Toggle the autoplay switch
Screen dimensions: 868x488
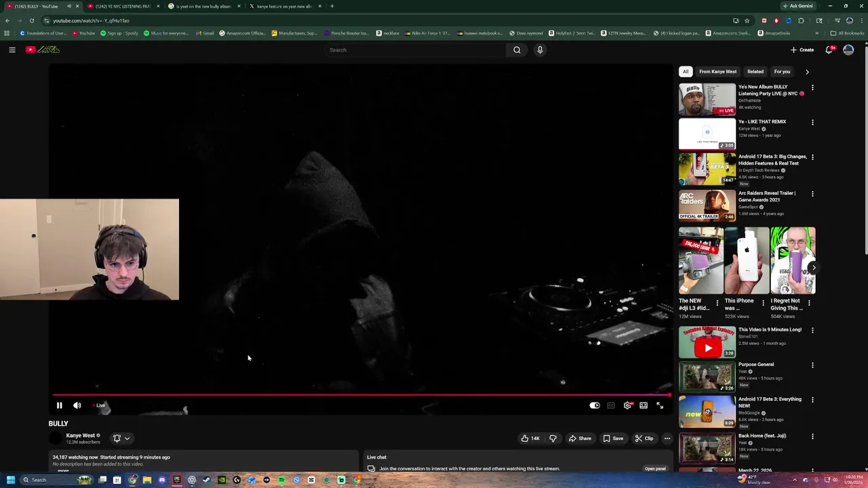click(595, 405)
